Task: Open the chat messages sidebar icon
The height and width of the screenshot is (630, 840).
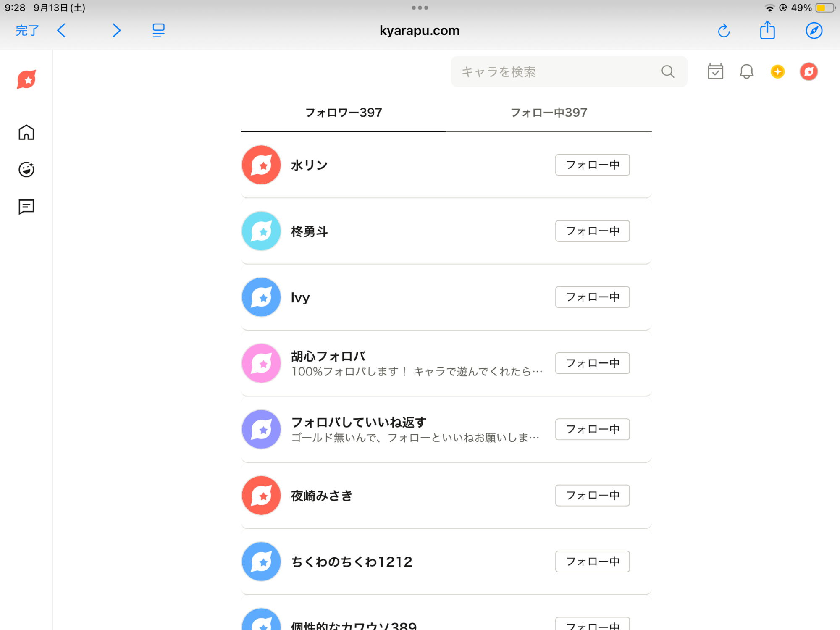Action: (26, 207)
